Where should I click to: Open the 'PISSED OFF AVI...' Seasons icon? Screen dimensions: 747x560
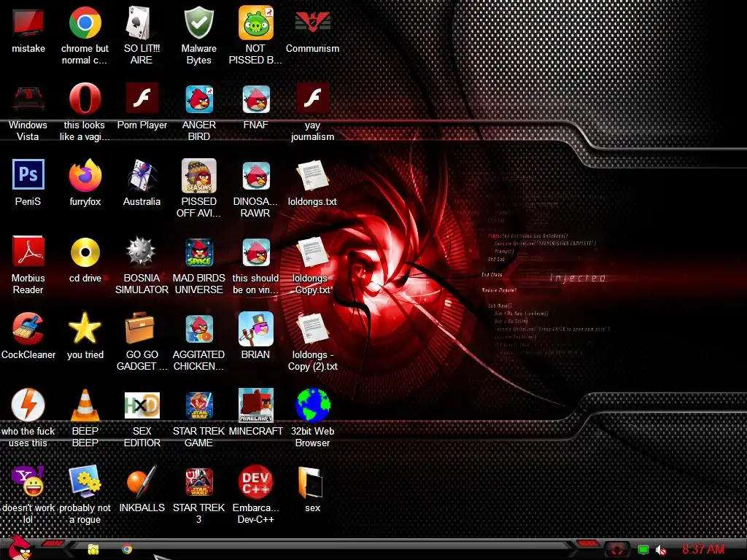198,176
